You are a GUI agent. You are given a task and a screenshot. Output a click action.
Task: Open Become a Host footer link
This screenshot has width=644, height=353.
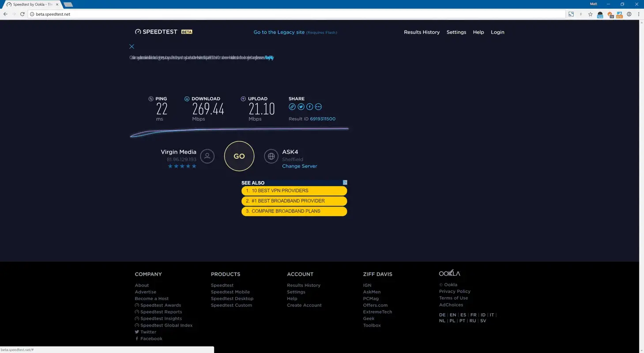pyautogui.click(x=151, y=299)
